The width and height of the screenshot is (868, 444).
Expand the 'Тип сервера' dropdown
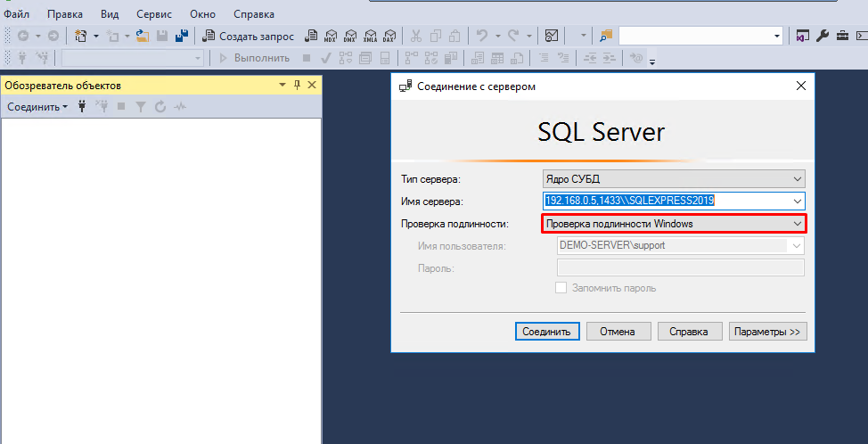point(797,179)
